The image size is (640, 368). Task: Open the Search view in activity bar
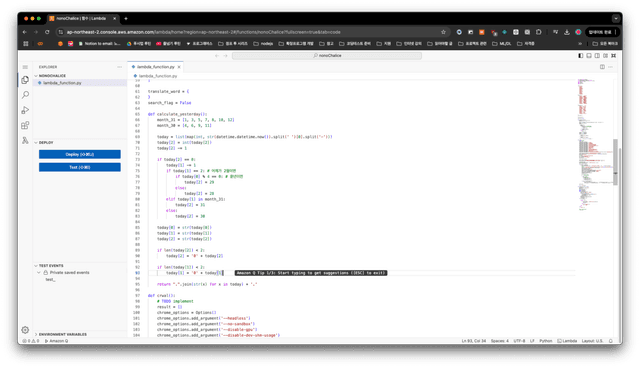(25, 95)
